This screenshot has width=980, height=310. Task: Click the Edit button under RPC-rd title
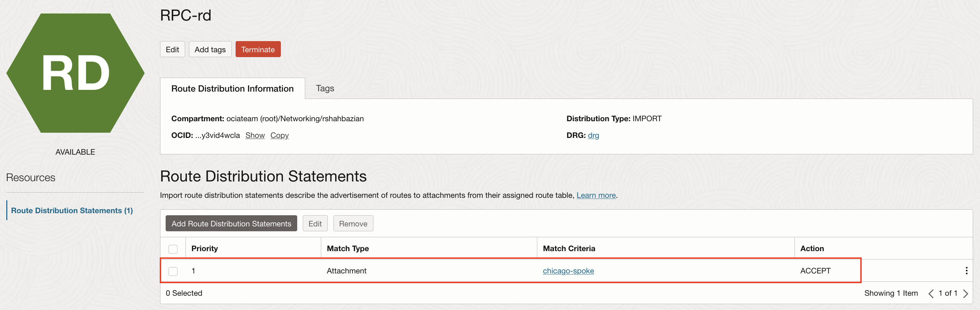(x=172, y=49)
